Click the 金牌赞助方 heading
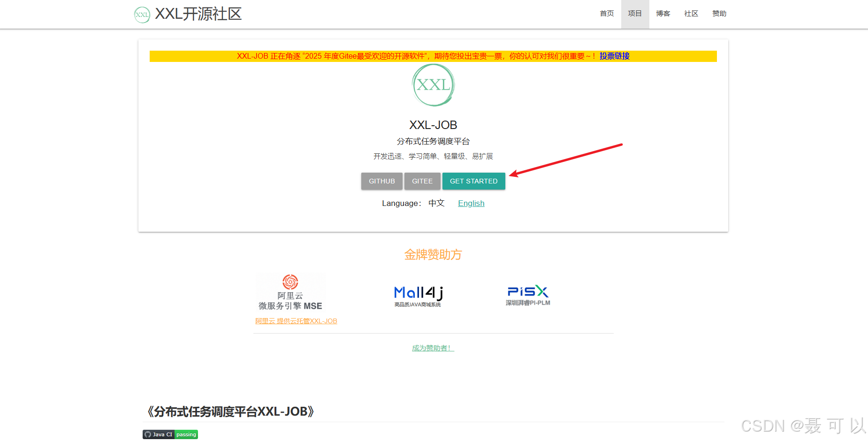Image resolution: width=868 pixels, height=441 pixels. click(x=433, y=255)
